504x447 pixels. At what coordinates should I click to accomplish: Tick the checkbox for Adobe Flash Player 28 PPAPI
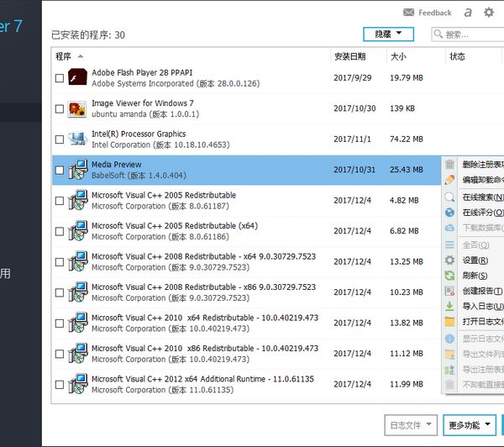(x=59, y=78)
